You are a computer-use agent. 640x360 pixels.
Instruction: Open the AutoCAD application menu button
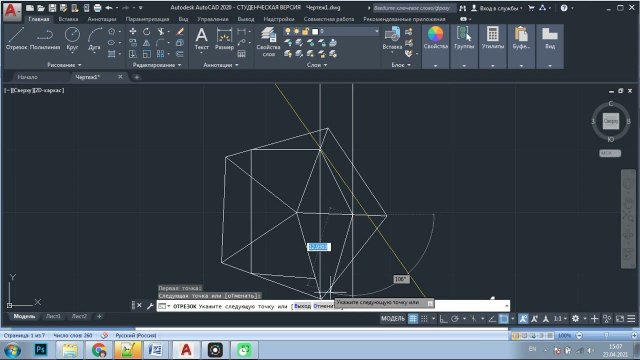pos(11,11)
